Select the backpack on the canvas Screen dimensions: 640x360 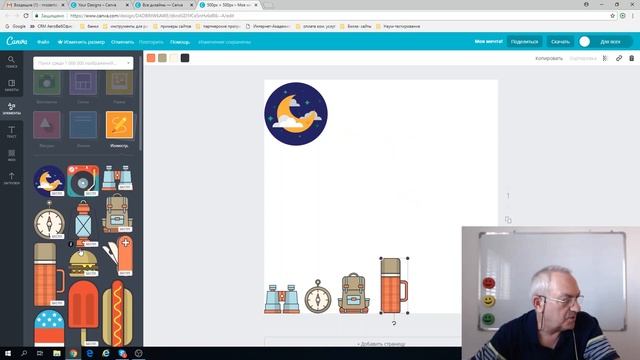point(353,293)
